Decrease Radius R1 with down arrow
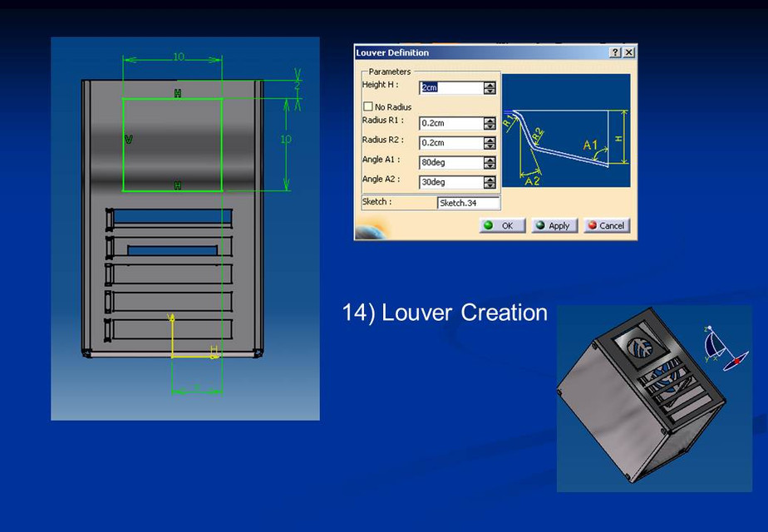 (x=490, y=126)
